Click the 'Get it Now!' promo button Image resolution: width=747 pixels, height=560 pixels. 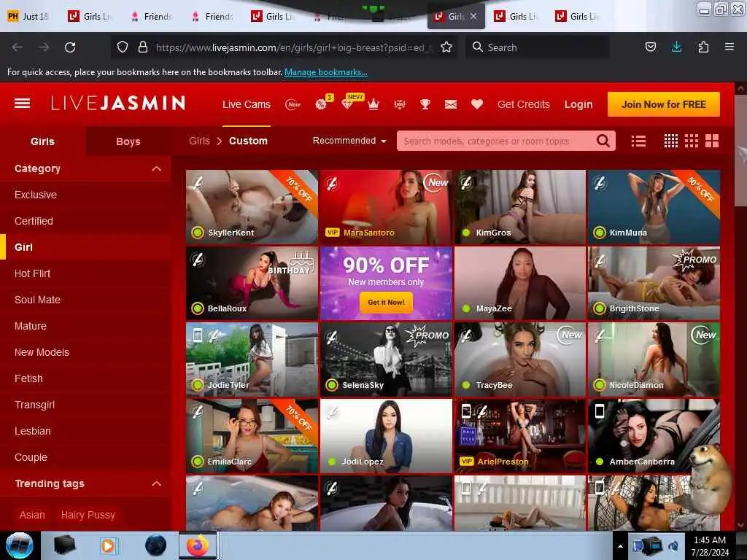click(x=386, y=303)
